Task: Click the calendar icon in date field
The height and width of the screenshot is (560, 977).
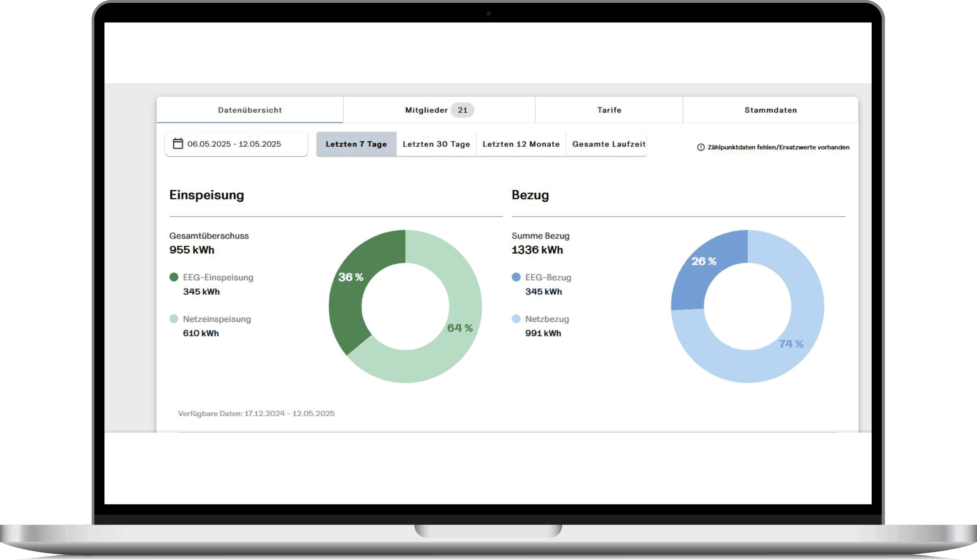Action: (177, 144)
